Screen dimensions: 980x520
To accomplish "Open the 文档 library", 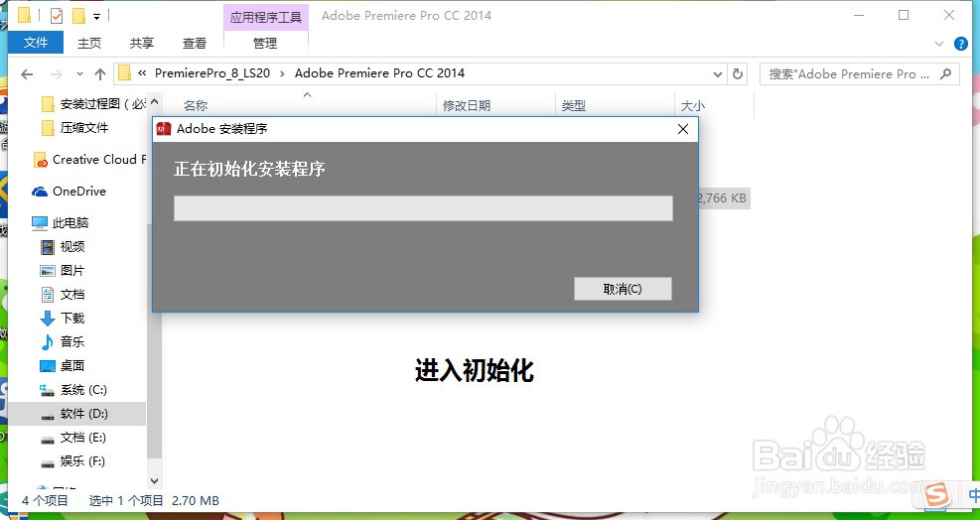I will 63,295.
